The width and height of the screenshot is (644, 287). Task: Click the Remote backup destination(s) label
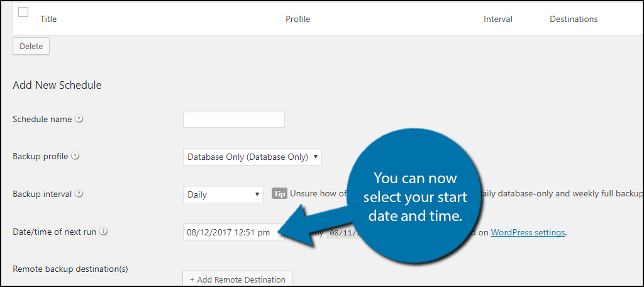click(x=70, y=269)
